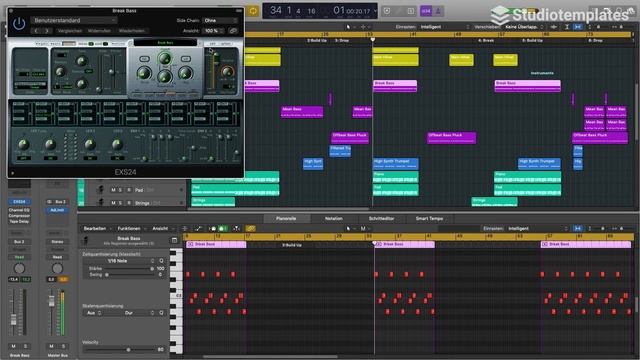Open the scale quantize Aus dropdown

tap(94, 313)
